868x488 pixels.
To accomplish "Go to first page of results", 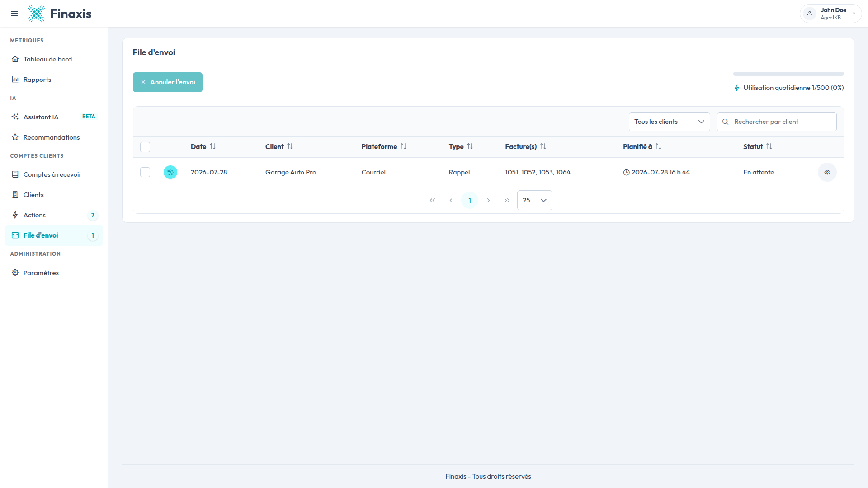I will click(433, 200).
